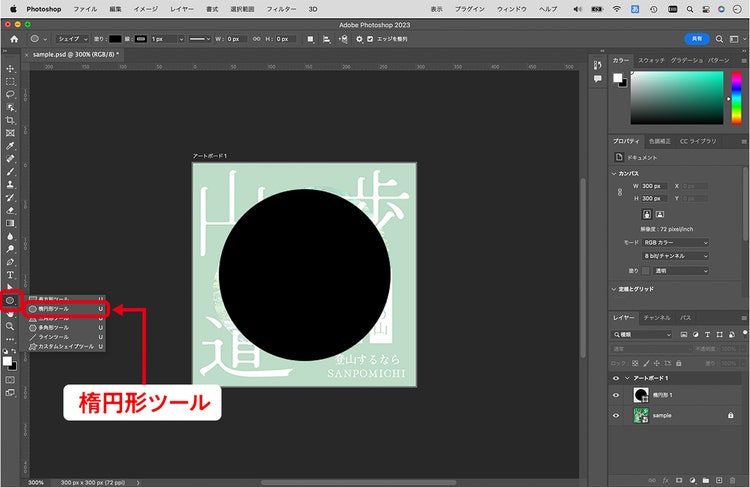This screenshot has width=750, height=487.
Task: Switch to the チャンネル tab
Action: [x=657, y=318]
